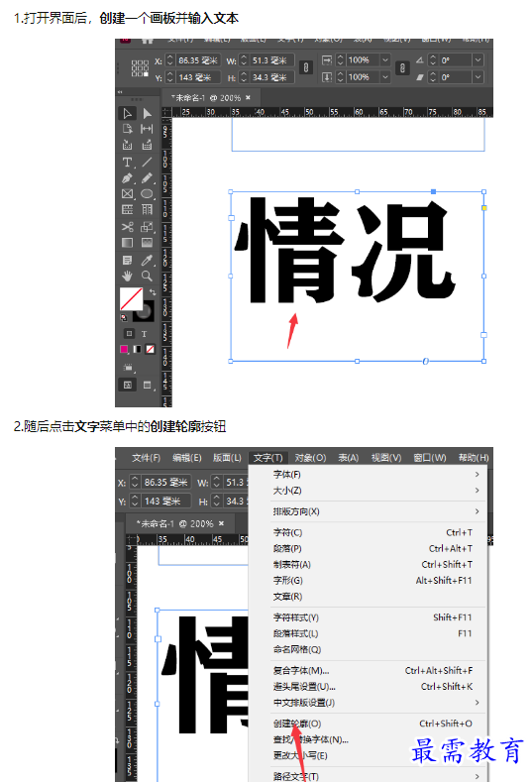This screenshot has height=782, width=532.
Task: Click the W field showing 51.3 毫米 in first screenshot
Action: pos(272,60)
